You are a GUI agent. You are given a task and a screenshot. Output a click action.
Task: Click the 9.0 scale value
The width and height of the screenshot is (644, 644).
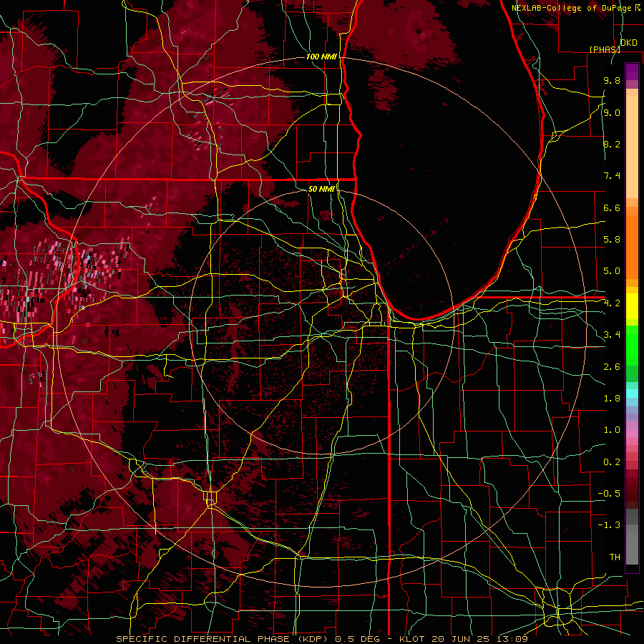coord(612,112)
